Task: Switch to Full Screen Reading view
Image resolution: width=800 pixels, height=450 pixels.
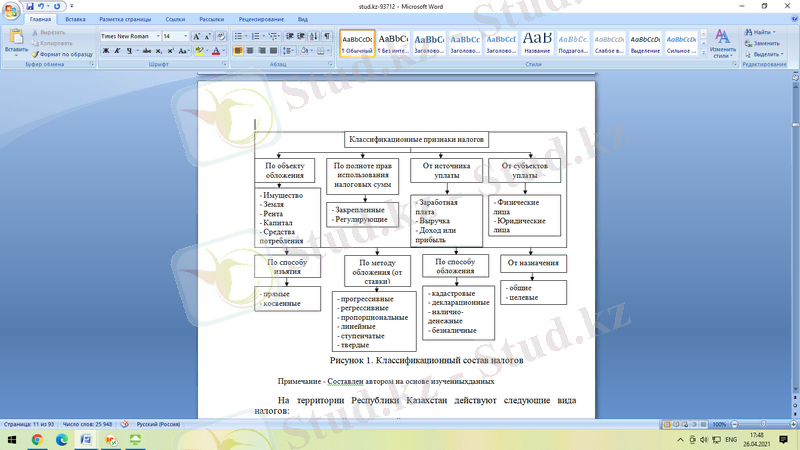Action: click(x=676, y=424)
